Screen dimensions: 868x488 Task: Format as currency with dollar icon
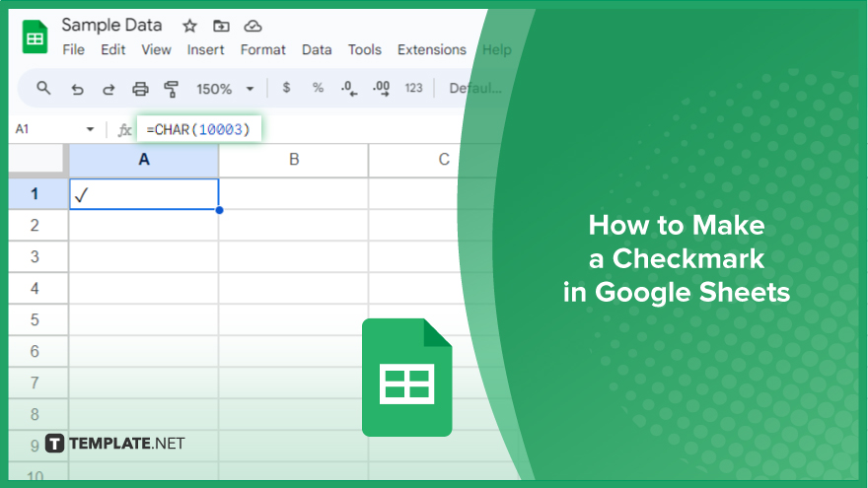point(286,88)
